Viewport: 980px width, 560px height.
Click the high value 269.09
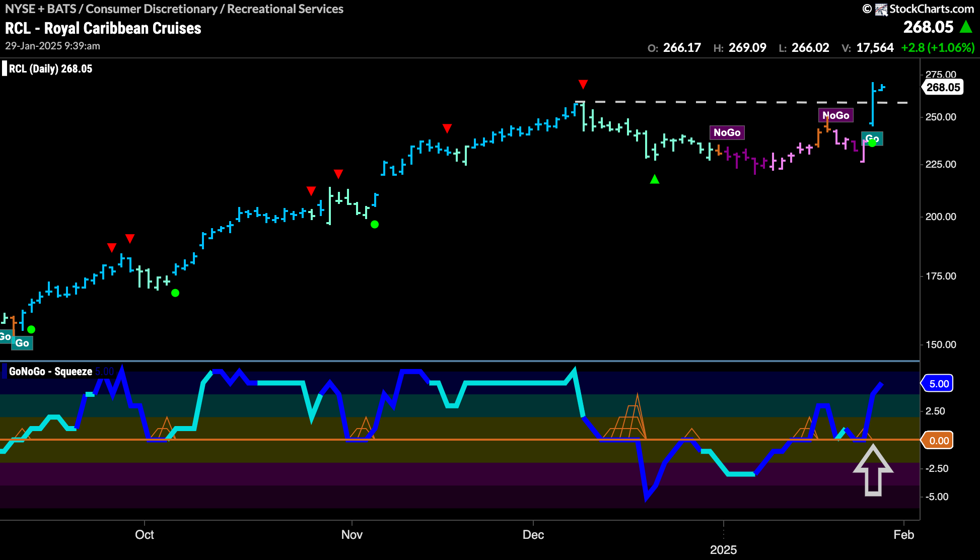tap(747, 48)
